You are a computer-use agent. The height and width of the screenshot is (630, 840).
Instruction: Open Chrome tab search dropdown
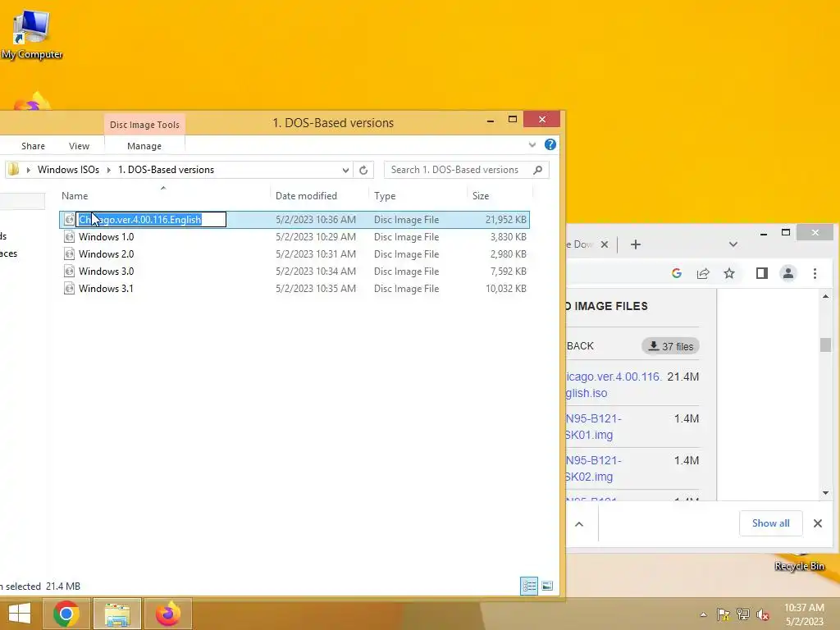pyautogui.click(x=733, y=244)
